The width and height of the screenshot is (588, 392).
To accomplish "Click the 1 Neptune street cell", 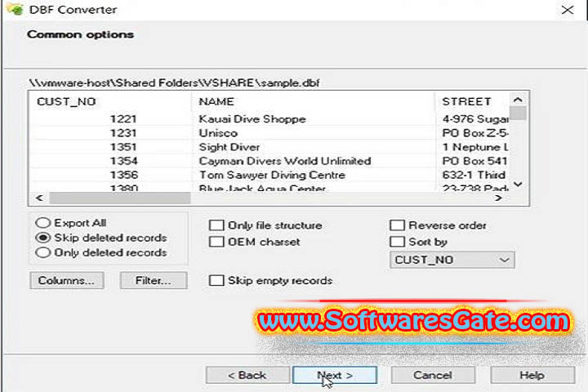I will coord(474,147).
